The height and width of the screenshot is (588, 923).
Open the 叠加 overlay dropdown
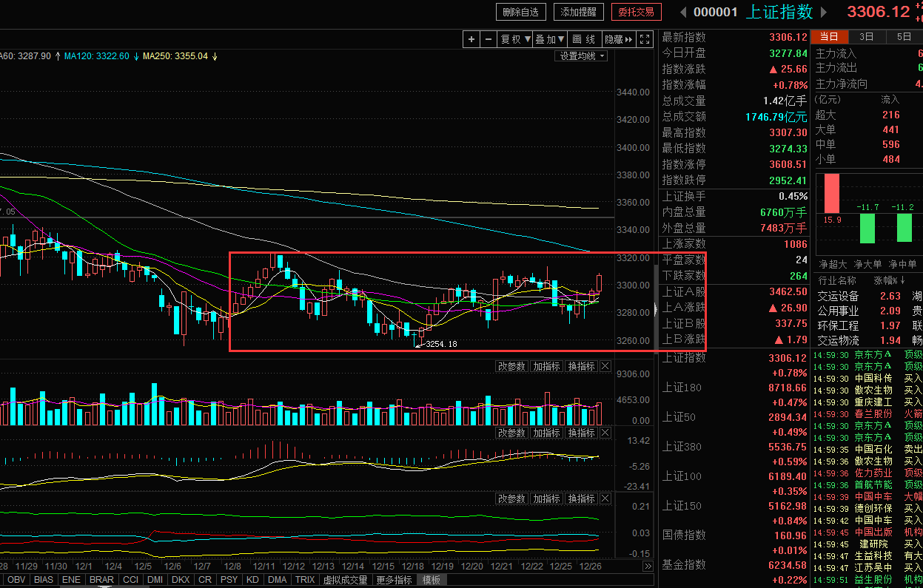tap(550, 39)
